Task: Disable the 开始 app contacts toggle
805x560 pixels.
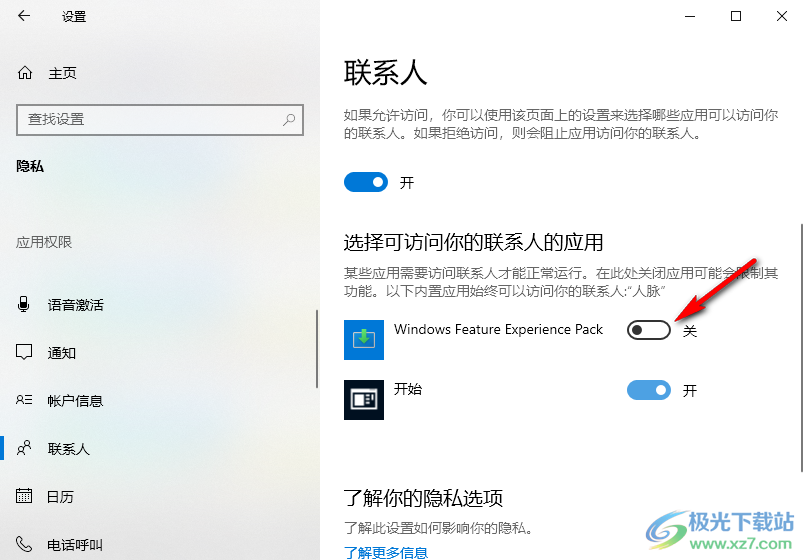Action: click(x=648, y=390)
